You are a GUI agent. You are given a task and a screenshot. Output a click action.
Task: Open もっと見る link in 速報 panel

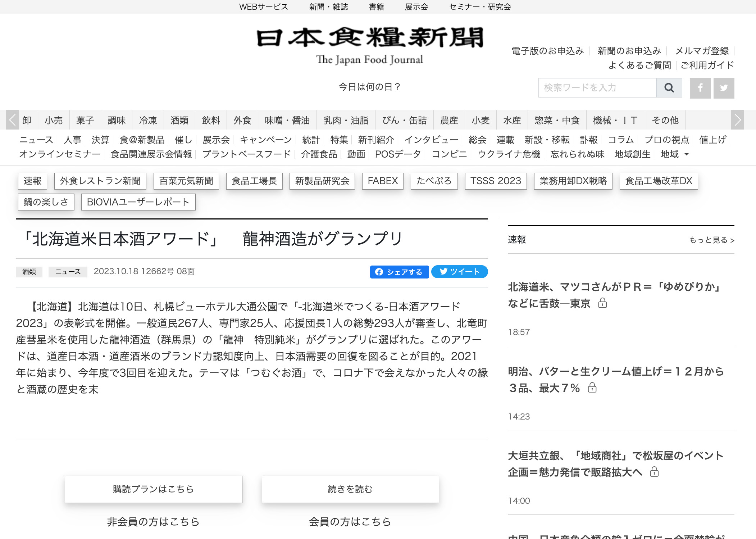(x=710, y=240)
